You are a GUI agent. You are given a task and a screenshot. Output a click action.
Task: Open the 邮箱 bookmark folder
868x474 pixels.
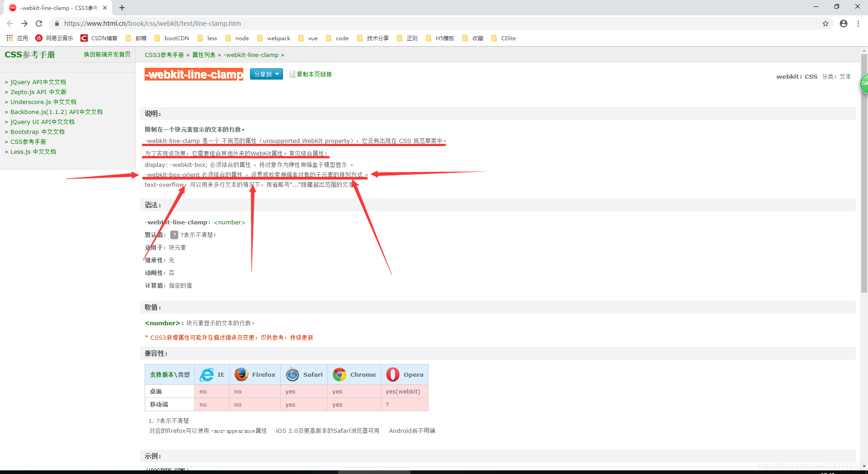click(136, 38)
